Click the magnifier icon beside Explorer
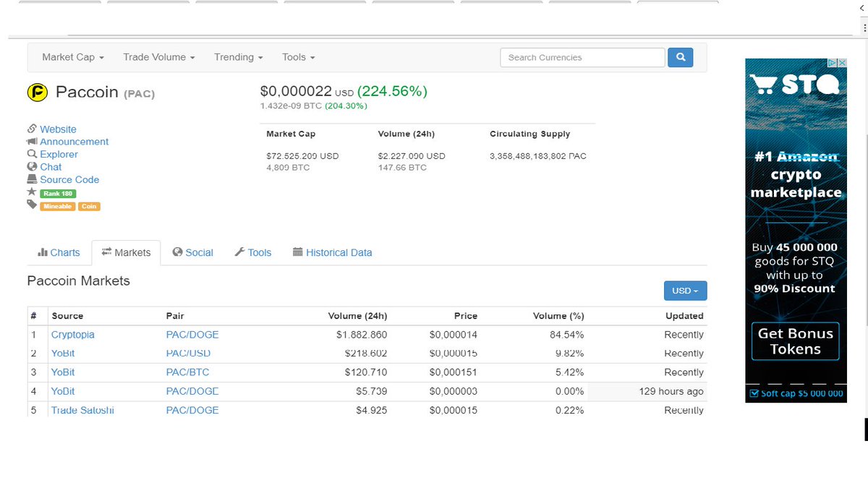This screenshot has height=488, width=868. click(32, 154)
